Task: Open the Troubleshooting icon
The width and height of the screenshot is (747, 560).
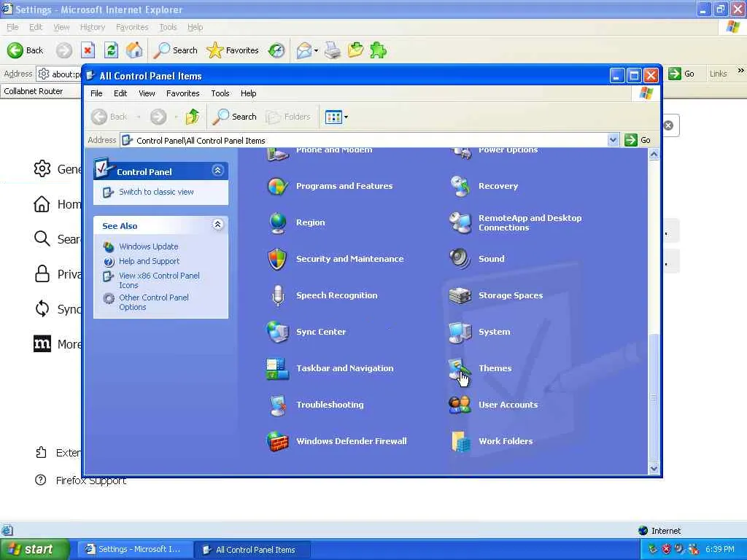Action: pyautogui.click(x=277, y=405)
